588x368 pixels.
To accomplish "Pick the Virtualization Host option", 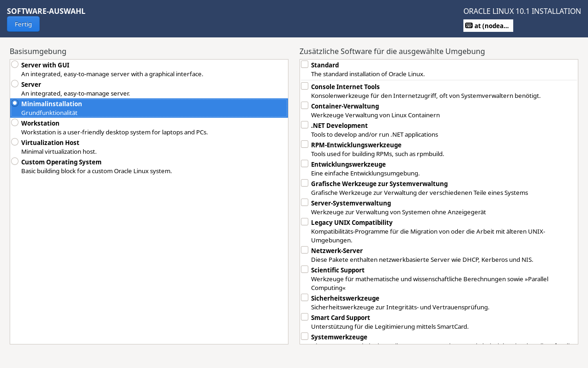I will 14,142.
